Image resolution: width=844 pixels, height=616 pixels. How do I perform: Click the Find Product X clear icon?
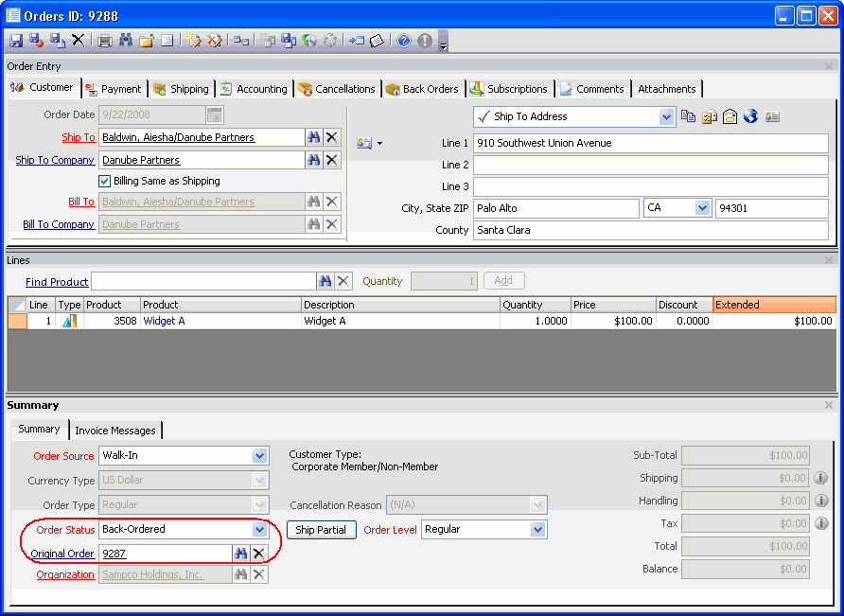pos(343,281)
